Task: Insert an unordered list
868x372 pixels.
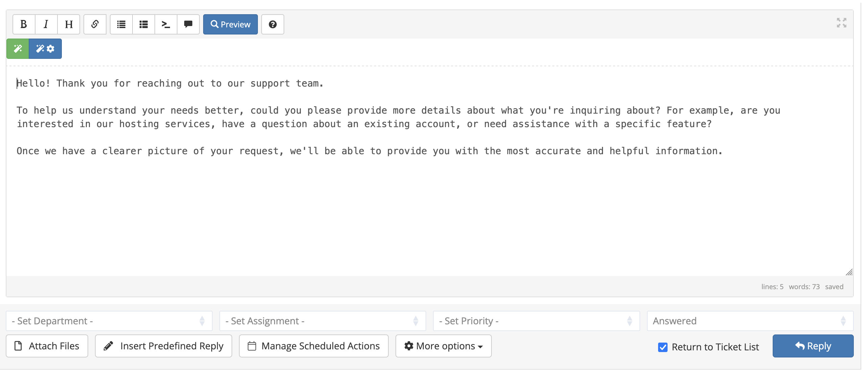Action: [121, 24]
